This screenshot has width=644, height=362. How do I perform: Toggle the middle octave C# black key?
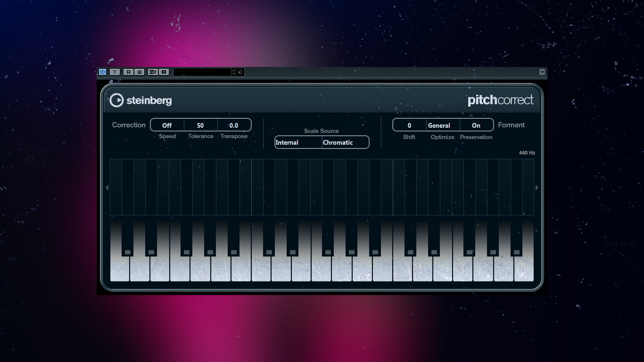pyautogui.click(x=269, y=239)
